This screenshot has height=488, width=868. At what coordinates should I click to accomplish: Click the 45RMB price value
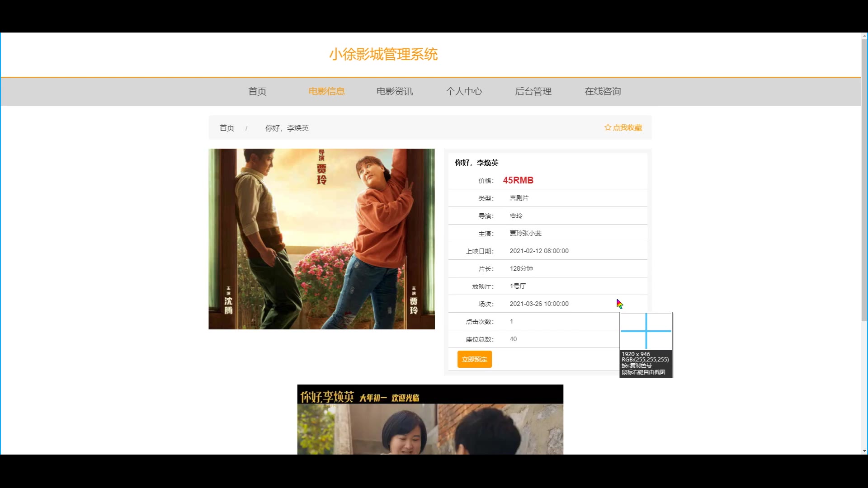pyautogui.click(x=518, y=180)
